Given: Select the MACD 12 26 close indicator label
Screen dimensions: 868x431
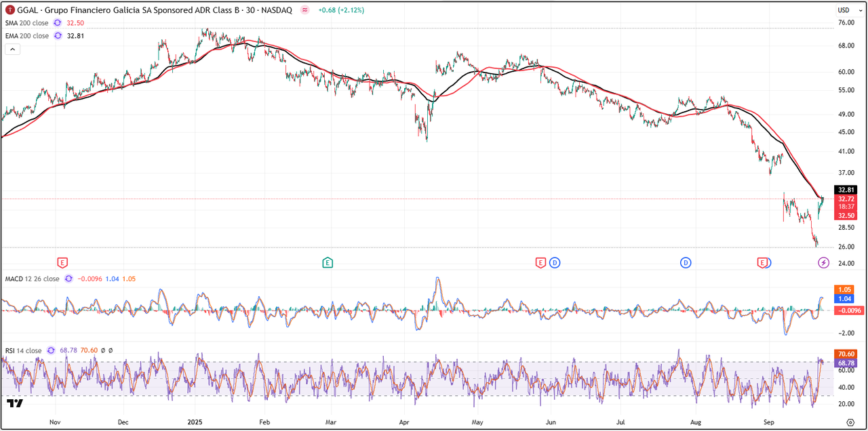Looking at the screenshot, I should pos(32,279).
